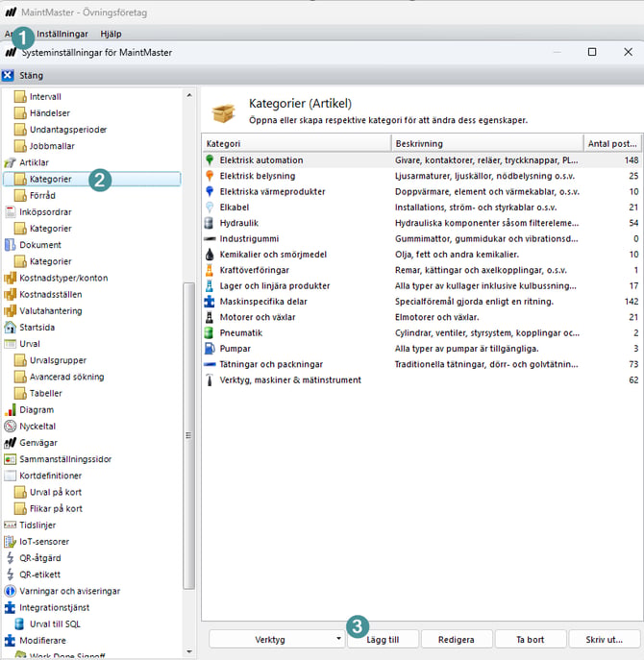Click the Diagram bar chart icon
Viewport: 644px width, 660px height.
[x=11, y=409]
